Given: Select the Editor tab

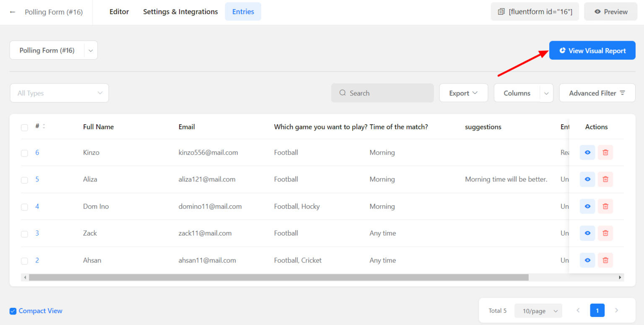Looking at the screenshot, I should point(119,11).
